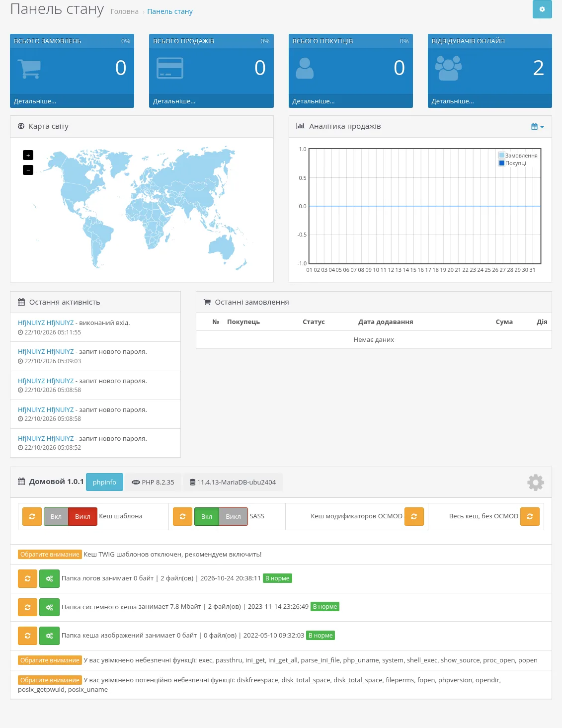
Task: Go to Головна breadcrumb link
Action: 125,11
